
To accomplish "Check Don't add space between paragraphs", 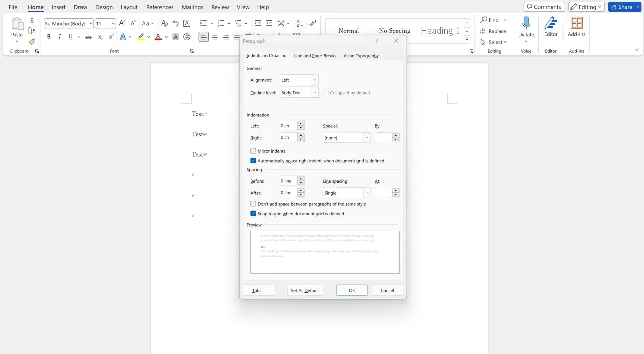I will pyautogui.click(x=253, y=204).
